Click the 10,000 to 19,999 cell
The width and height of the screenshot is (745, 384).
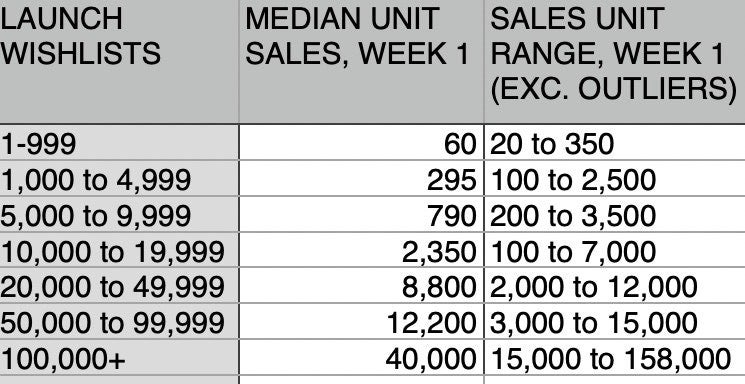(x=119, y=250)
